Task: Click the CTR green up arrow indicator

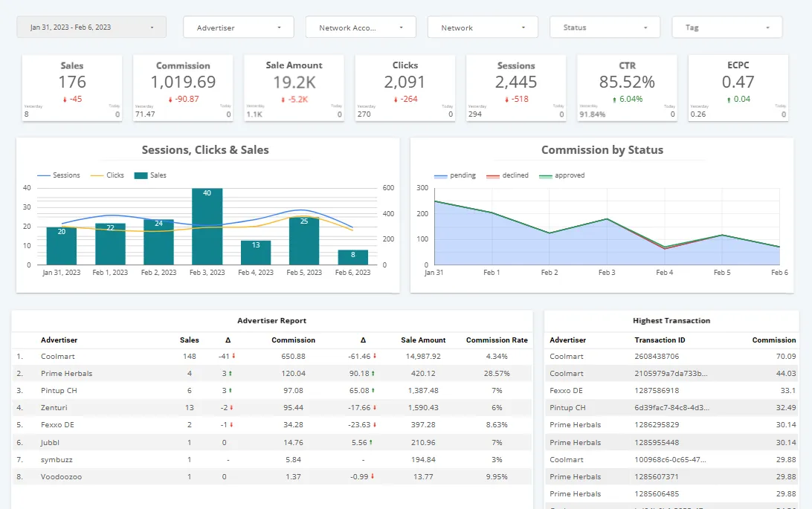Action: [x=614, y=100]
